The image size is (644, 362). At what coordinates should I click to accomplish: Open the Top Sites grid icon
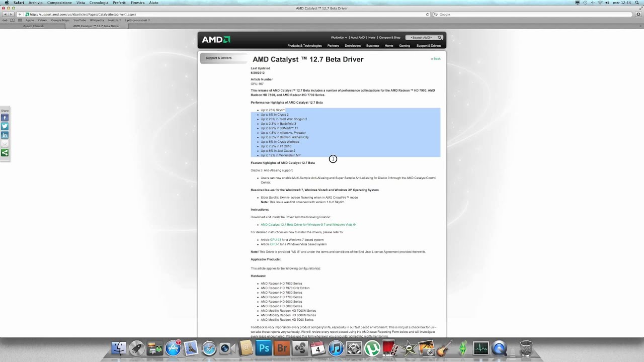pos(20,20)
